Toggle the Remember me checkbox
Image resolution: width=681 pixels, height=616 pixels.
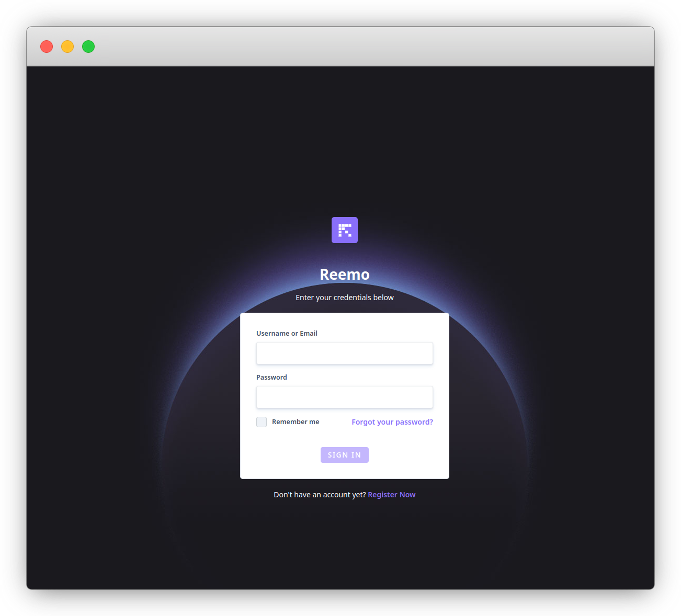click(262, 422)
